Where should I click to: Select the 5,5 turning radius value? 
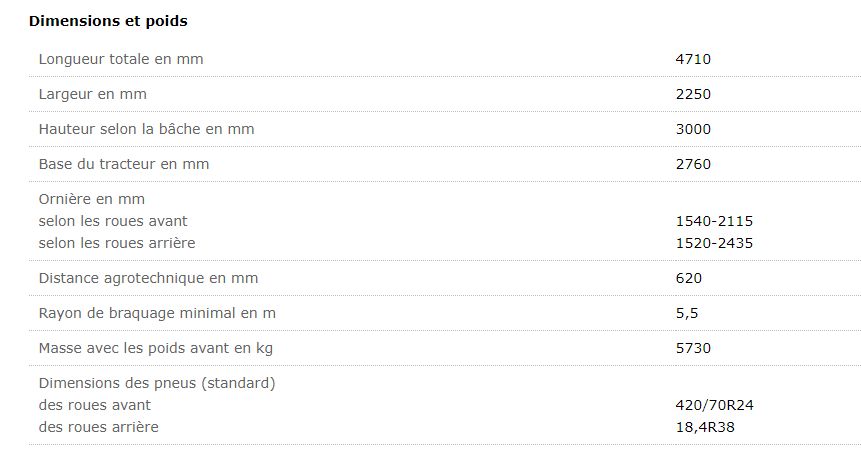coord(687,313)
